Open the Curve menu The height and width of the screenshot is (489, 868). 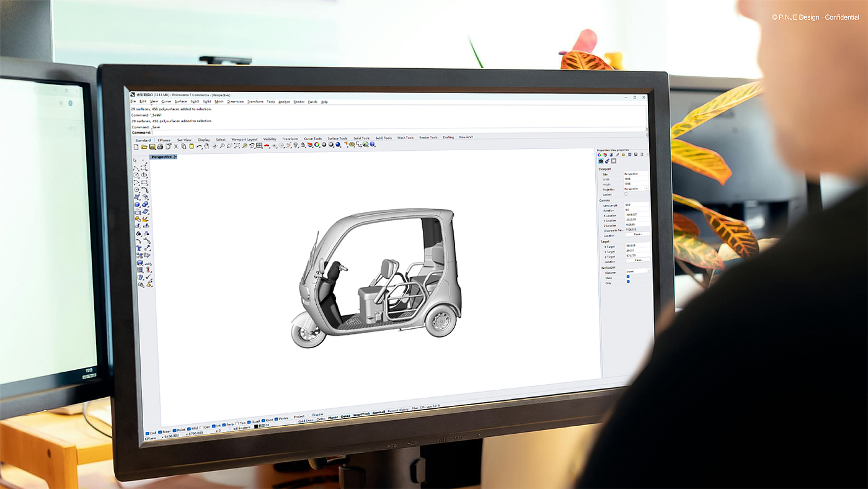pyautogui.click(x=166, y=101)
